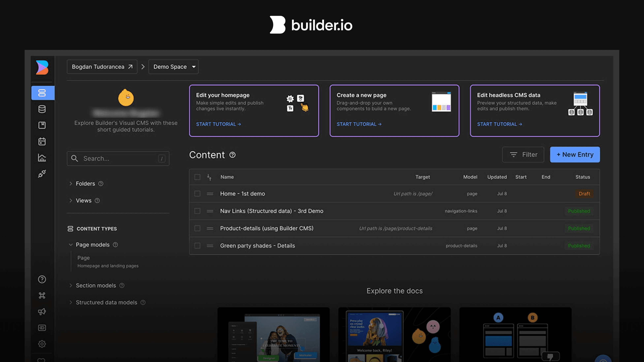Open the Integrations plug sidebar icon
This screenshot has width=644, height=362.
42,174
